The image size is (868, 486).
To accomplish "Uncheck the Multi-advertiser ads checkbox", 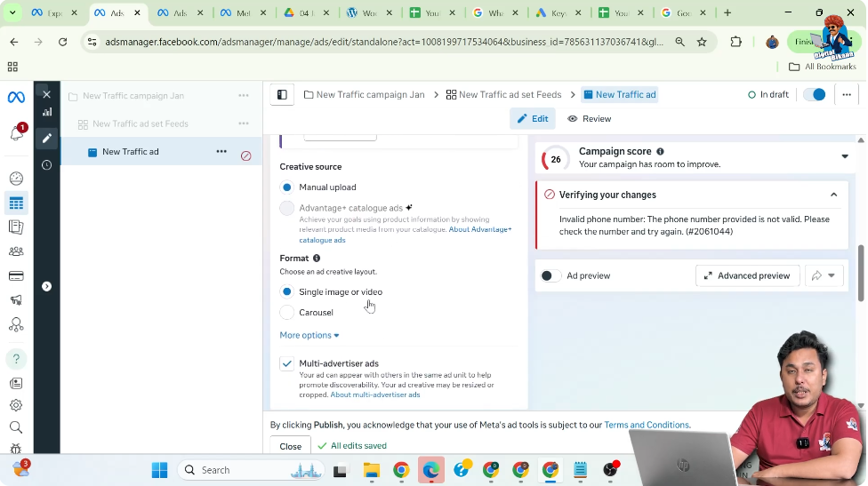I will 286,363.
